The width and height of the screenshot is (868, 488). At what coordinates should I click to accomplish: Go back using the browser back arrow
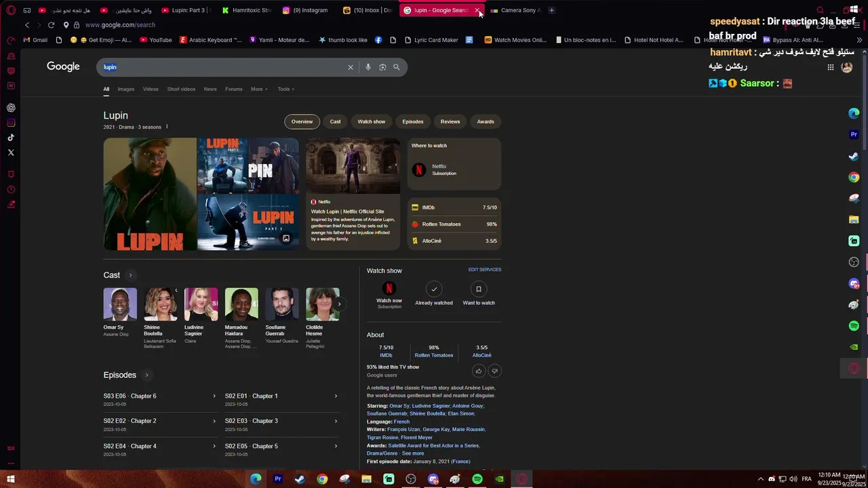[27, 25]
